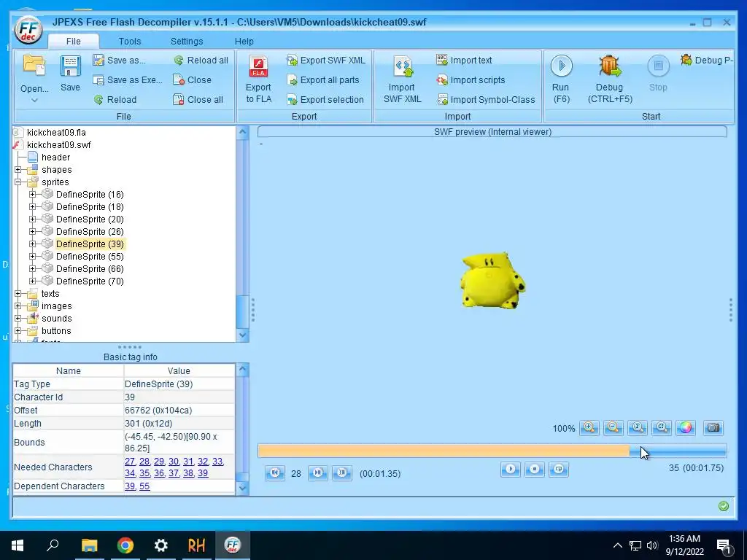This screenshot has height=560, width=747.
Task: Expand the sounds folder
Action: pos(18,319)
